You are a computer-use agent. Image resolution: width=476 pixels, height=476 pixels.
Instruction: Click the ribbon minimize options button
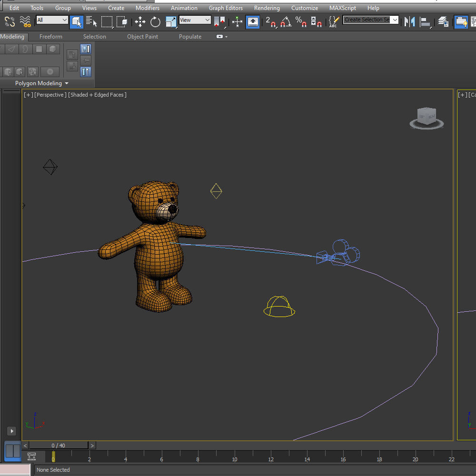[x=222, y=37]
